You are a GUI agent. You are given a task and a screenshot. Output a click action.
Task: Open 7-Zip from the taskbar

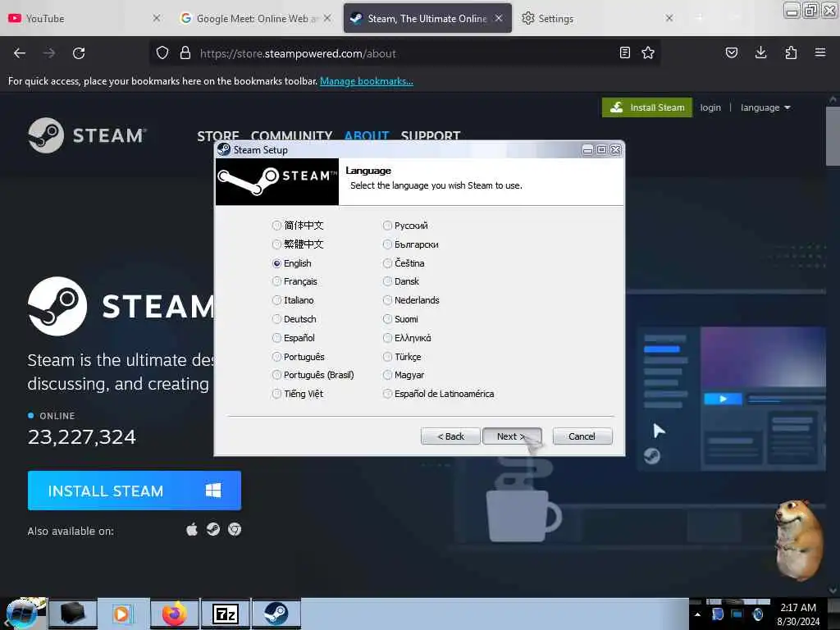pos(226,614)
